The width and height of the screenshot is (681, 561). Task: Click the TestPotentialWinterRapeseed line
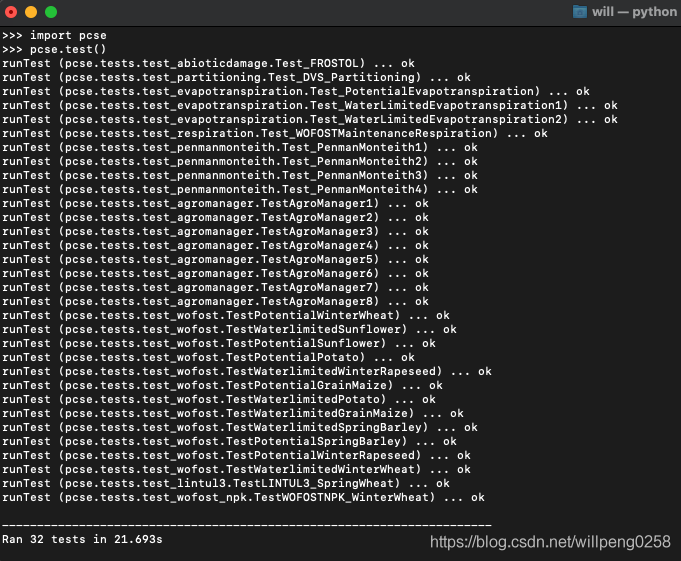[236, 455]
